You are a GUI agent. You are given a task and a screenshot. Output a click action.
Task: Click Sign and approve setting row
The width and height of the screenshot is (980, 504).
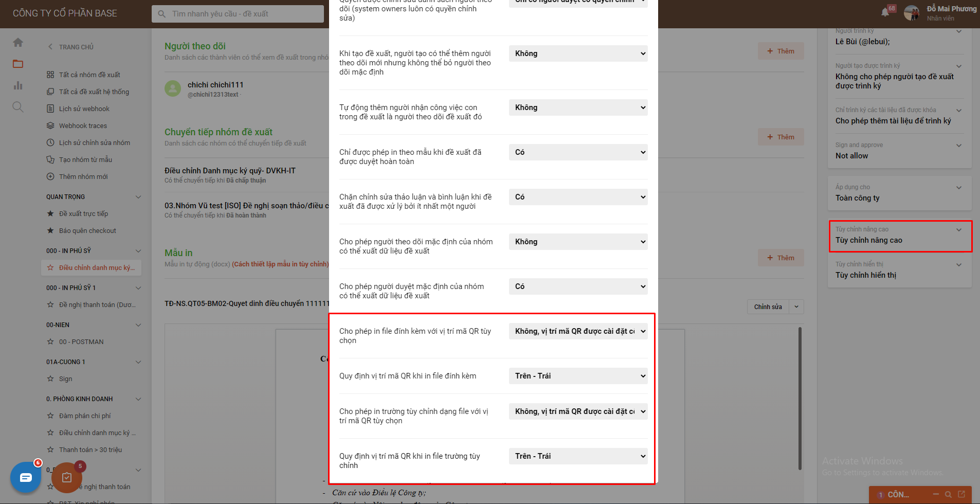(x=899, y=151)
